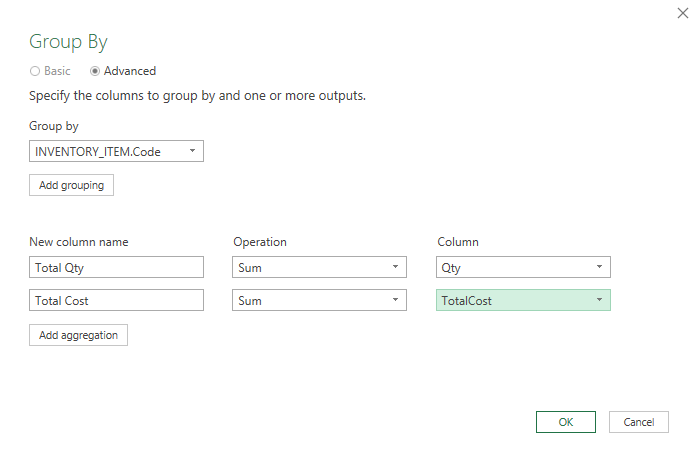Click the Total Cost column name field

pos(116,300)
